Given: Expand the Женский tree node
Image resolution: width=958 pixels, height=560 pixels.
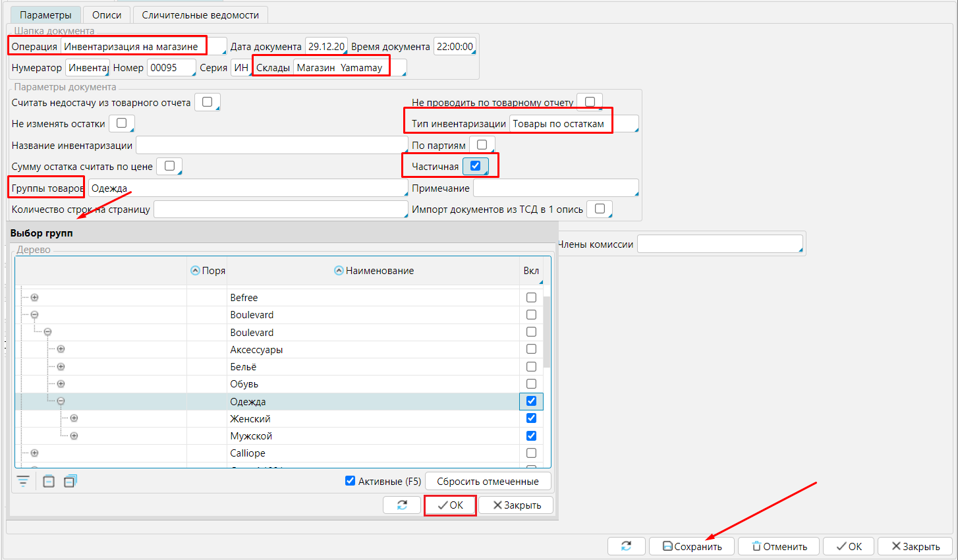Looking at the screenshot, I should point(74,418).
